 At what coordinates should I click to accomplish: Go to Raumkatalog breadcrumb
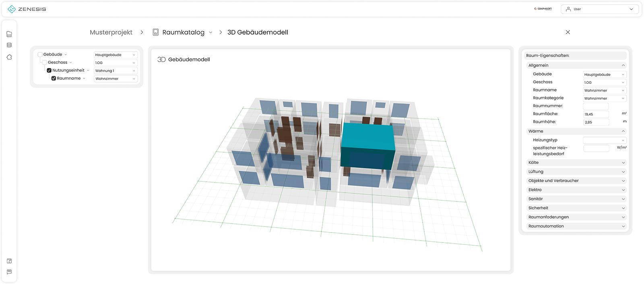point(183,32)
